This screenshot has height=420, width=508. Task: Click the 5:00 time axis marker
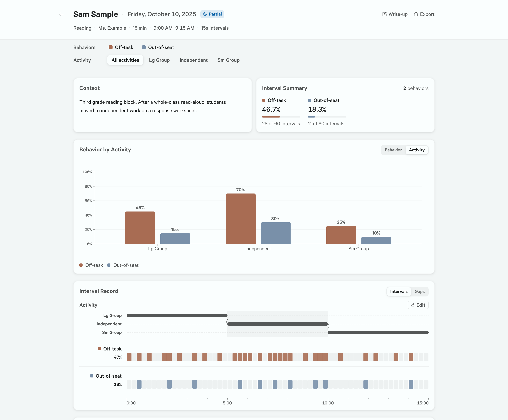[x=227, y=403]
